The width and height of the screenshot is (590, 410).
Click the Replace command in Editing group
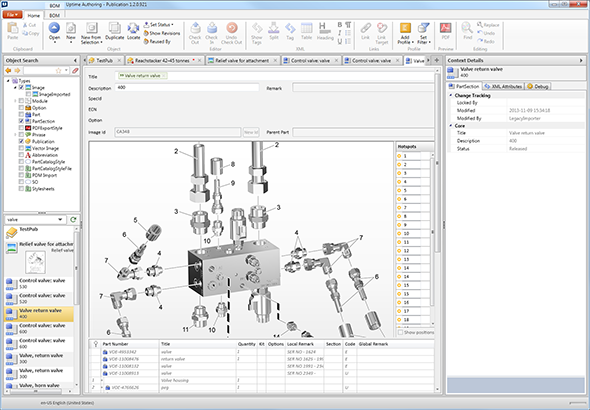pyautogui.click(x=488, y=25)
